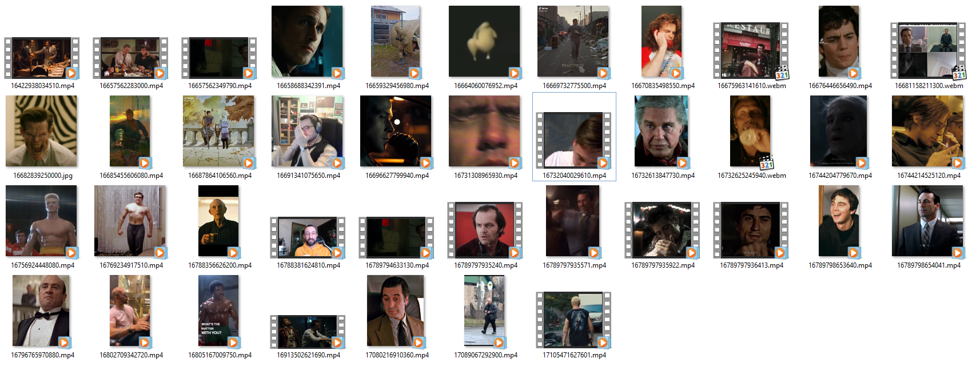Select the 16681158211300.webm video thumbnail
The image size is (980, 366).
point(928,51)
